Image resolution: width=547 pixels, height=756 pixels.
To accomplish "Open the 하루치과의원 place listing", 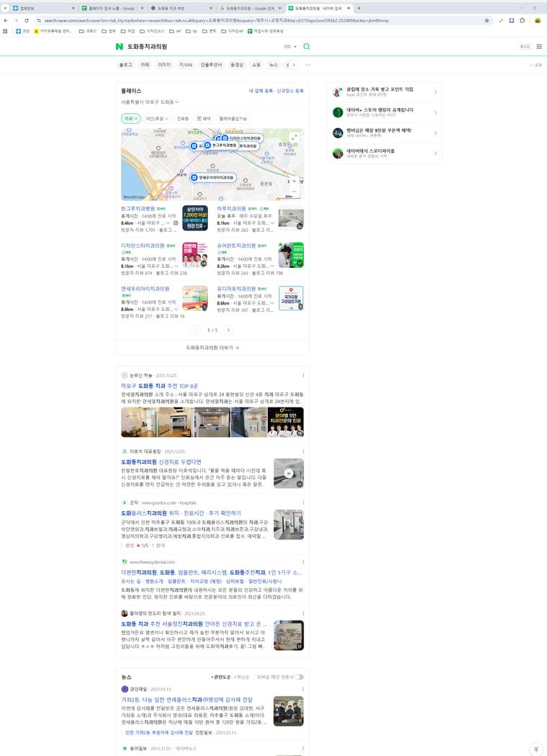I will click(231, 208).
